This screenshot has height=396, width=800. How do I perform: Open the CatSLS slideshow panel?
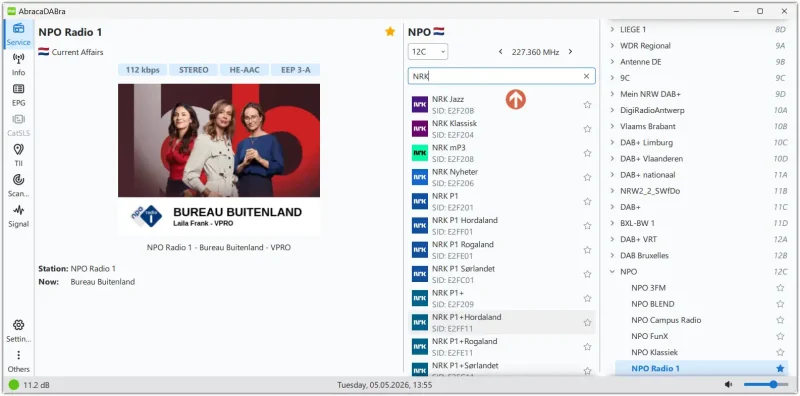pos(18,126)
